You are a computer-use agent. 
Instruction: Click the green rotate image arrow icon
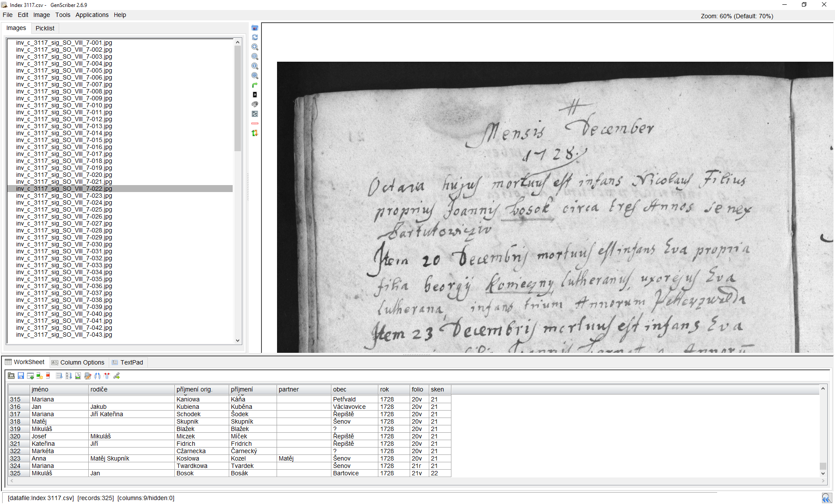pyautogui.click(x=255, y=85)
